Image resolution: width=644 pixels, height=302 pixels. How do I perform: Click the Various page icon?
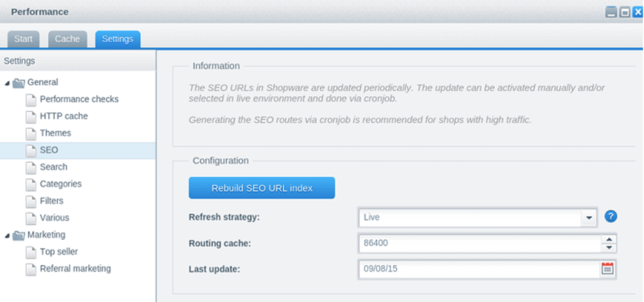click(x=31, y=218)
